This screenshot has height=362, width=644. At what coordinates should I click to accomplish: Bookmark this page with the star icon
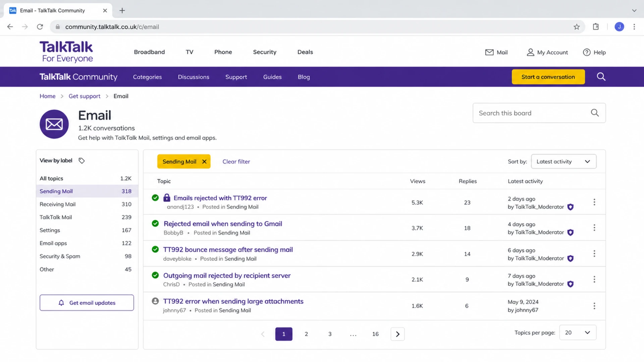[577, 27]
